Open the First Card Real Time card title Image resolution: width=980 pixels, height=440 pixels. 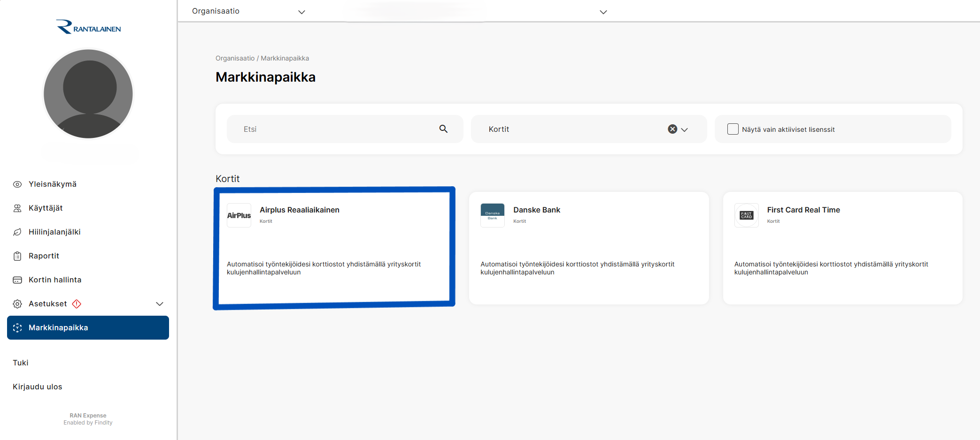click(x=803, y=210)
